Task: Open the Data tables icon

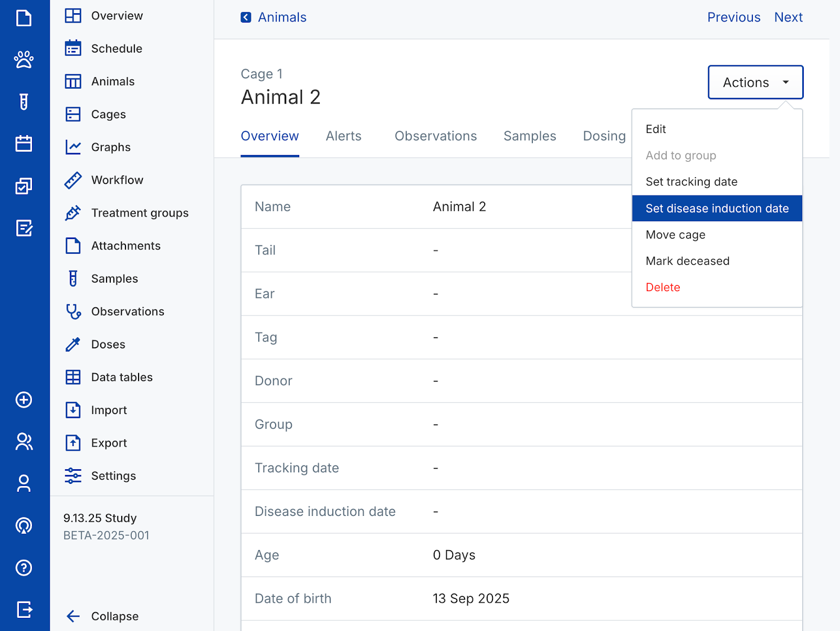Action: point(73,377)
